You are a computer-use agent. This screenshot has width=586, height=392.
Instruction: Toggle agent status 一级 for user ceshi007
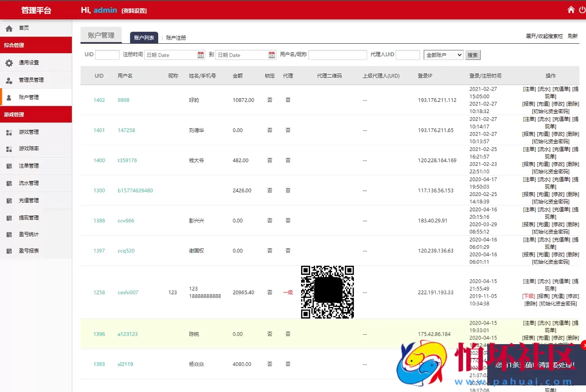[288, 292]
